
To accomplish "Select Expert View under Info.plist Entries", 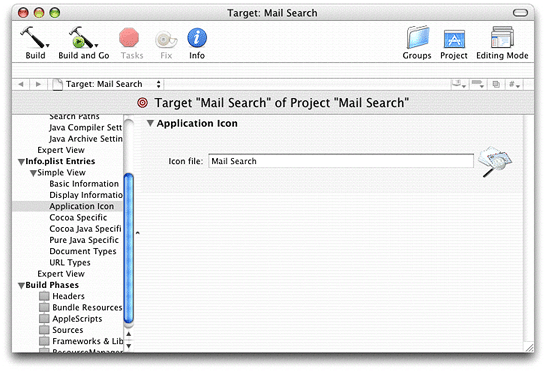I will 61,274.
